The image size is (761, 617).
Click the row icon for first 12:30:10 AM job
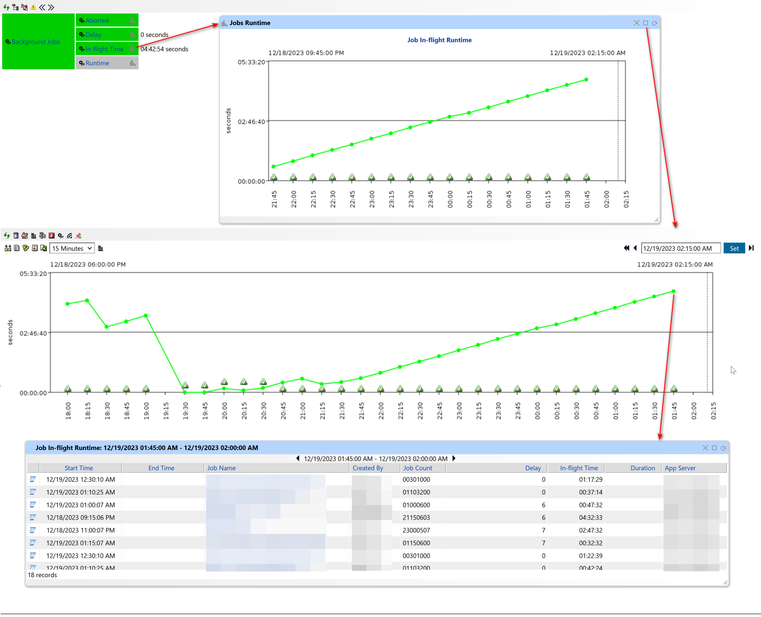(33, 480)
